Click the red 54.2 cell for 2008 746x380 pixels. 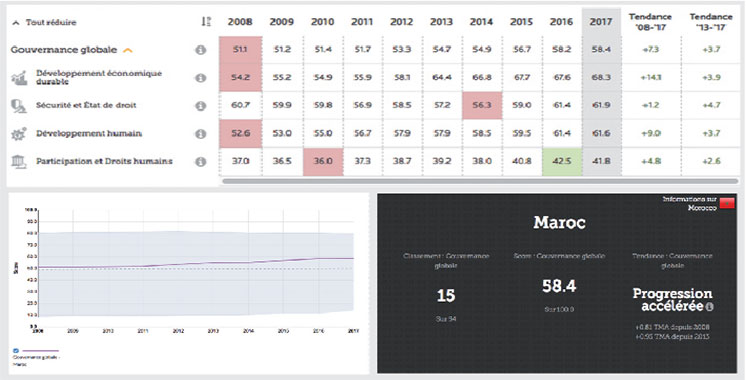[240, 78]
